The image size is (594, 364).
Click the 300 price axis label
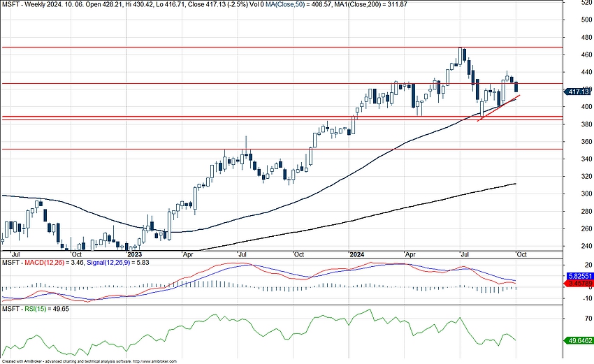586,194
